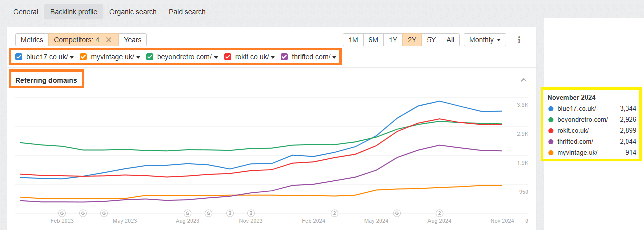Click the Referring domains heading

[46, 80]
